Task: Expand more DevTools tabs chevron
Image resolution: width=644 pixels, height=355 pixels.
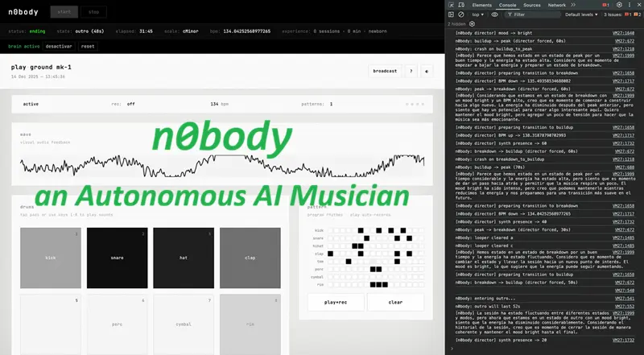Action: 573,5
